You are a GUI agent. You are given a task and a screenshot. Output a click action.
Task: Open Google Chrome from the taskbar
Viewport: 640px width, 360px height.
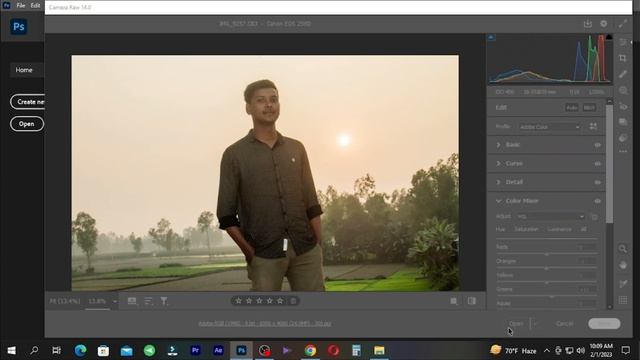[310, 350]
